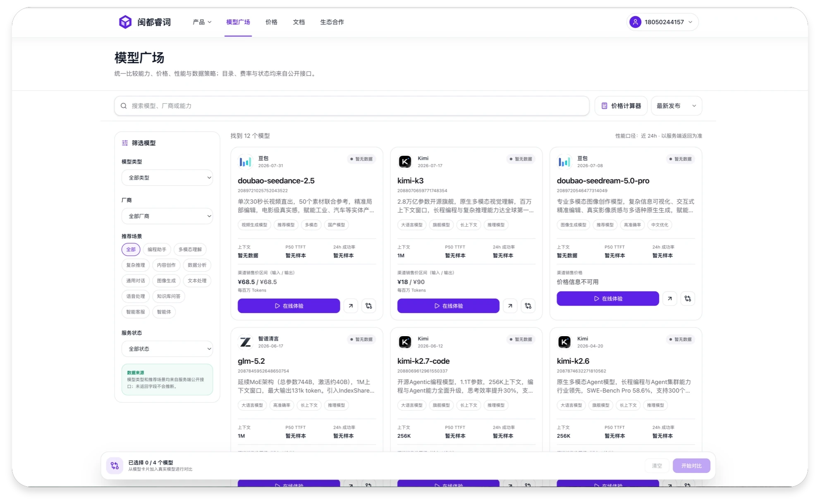Click the 国产模型 tag on doubao-seedance-2.5

click(336, 225)
